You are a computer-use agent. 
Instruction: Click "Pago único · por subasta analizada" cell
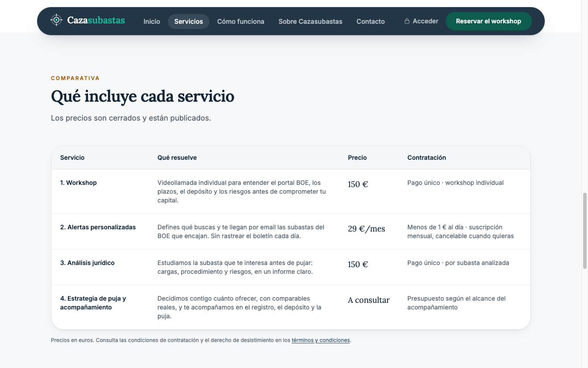click(x=458, y=263)
